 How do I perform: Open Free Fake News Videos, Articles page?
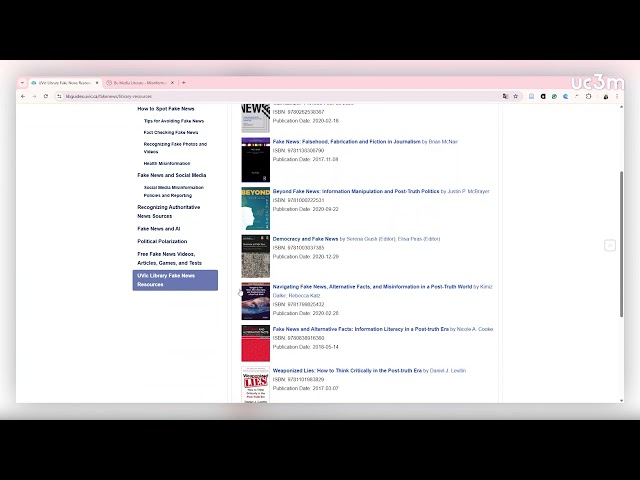[x=169, y=258]
